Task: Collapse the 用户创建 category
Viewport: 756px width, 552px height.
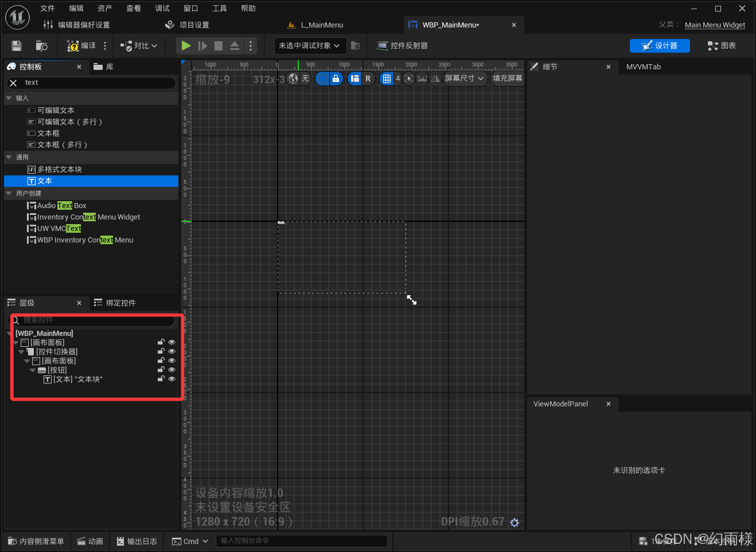Action: pyautogui.click(x=9, y=194)
